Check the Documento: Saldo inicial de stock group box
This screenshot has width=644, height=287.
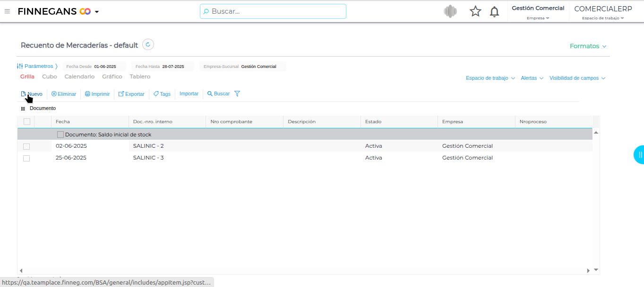[x=60, y=135]
